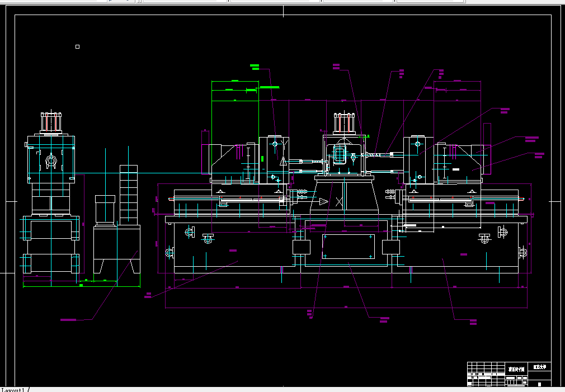Click the handwheel at the far left of the base

170,253
